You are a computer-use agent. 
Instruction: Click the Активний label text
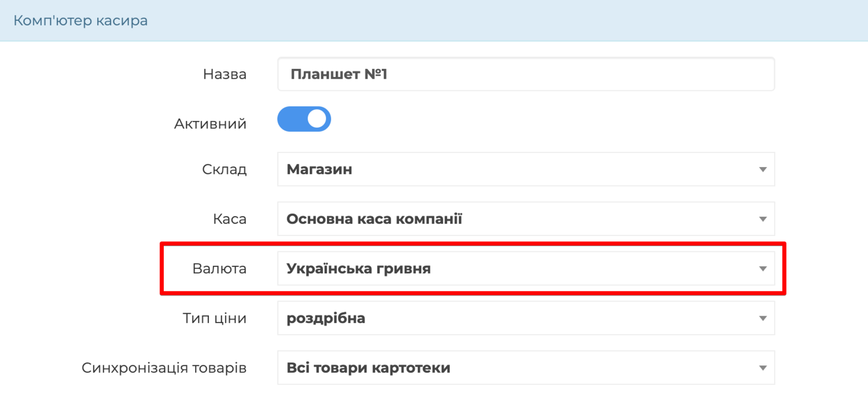pos(210,124)
